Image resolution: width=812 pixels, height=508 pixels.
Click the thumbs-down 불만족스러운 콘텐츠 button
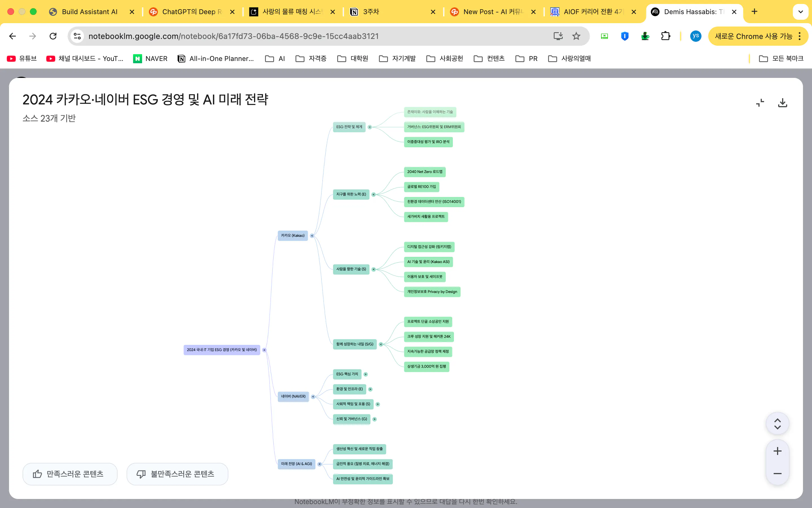pos(177,474)
